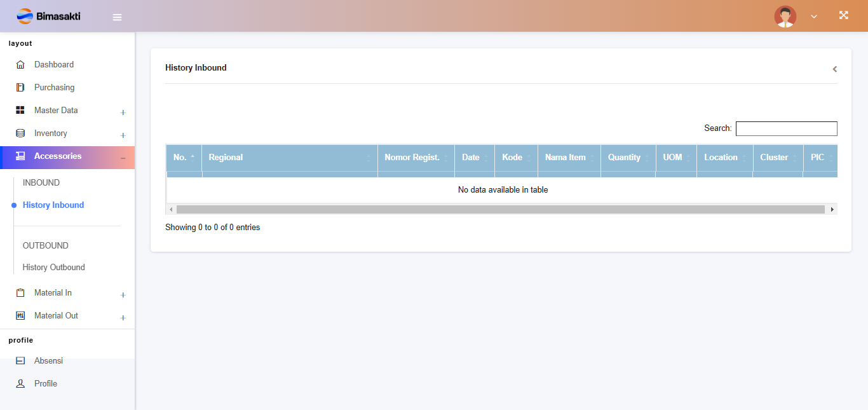Open the user account dropdown arrow
The width and height of the screenshot is (868, 410).
pos(814,17)
